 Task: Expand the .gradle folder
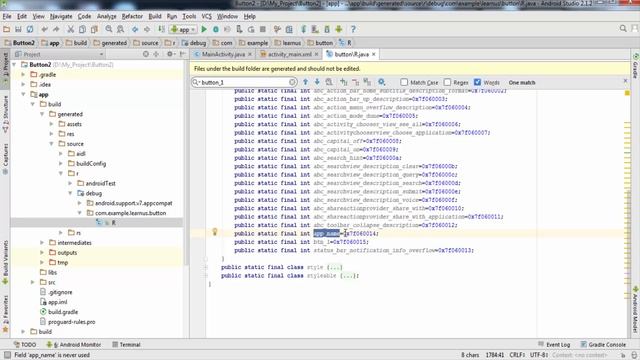coord(23,75)
